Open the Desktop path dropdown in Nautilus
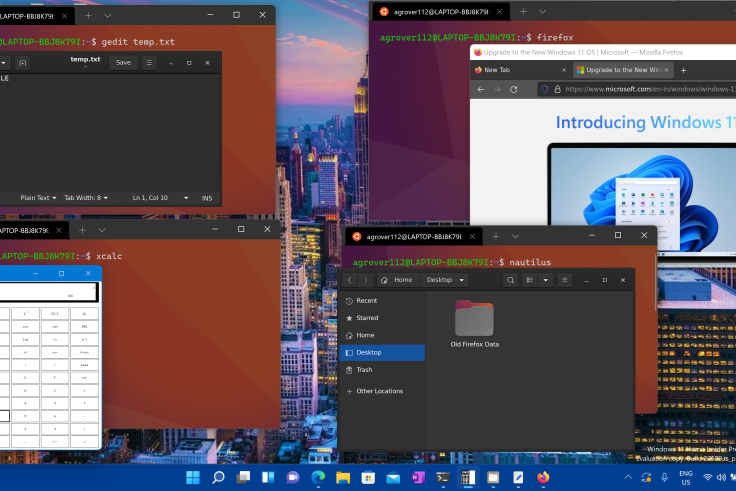This screenshot has height=491, width=736. [445, 280]
